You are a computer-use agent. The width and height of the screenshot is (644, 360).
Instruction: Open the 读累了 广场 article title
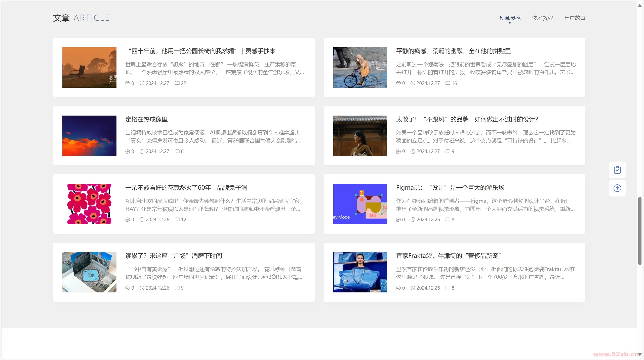[173, 256]
